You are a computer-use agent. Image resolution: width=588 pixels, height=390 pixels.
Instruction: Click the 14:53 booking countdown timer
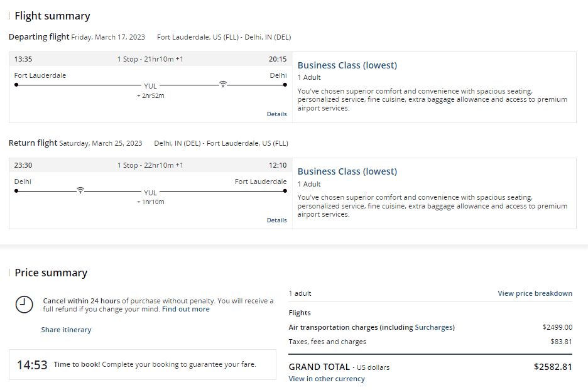click(32, 365)
